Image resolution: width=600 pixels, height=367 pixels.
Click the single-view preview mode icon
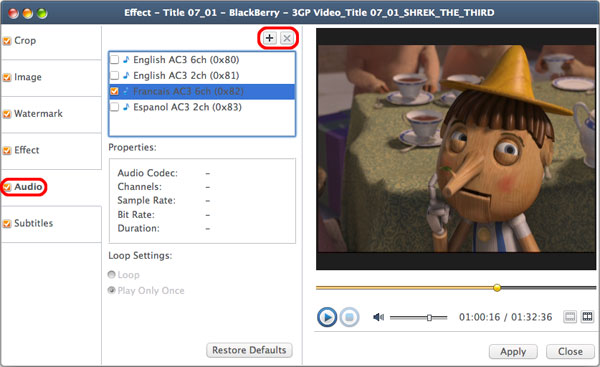point(570,316)
